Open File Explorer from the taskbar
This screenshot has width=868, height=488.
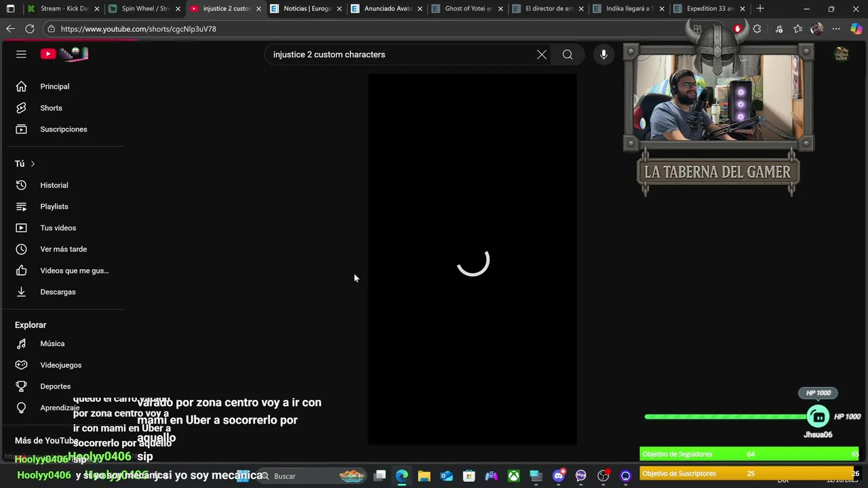(425, 476)
